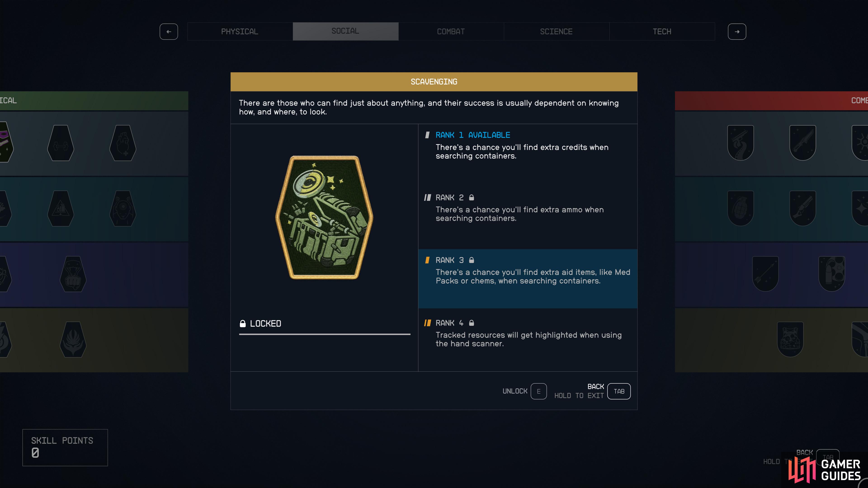This screenshot has width=868, height=488.
Task: Choose the arrow marksmanship skill badge
Action: 765,274
